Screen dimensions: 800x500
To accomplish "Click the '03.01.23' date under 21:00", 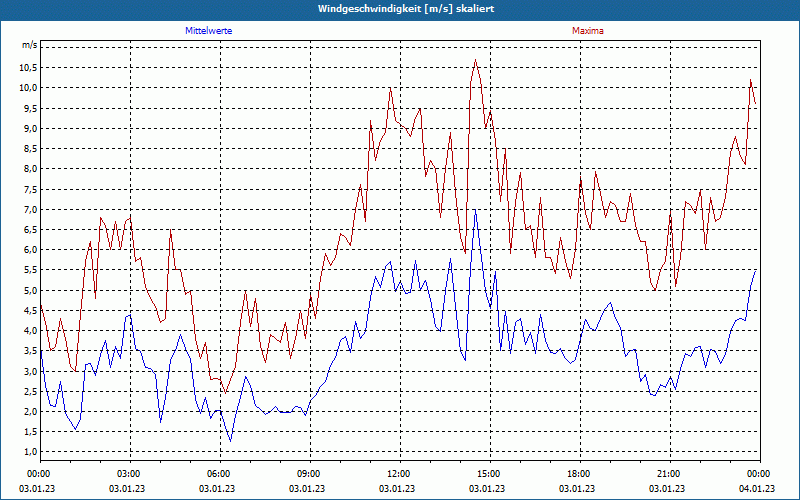I will [x=666, y=489].
